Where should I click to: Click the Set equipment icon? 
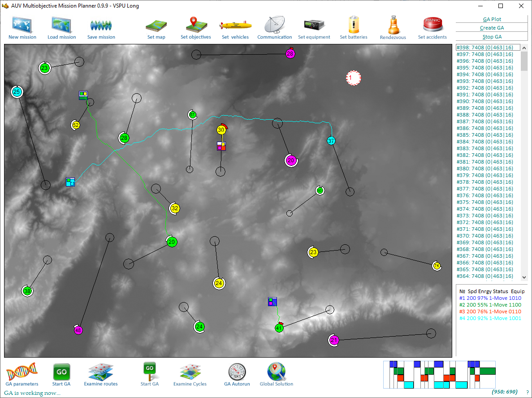[x=314, y=25]
